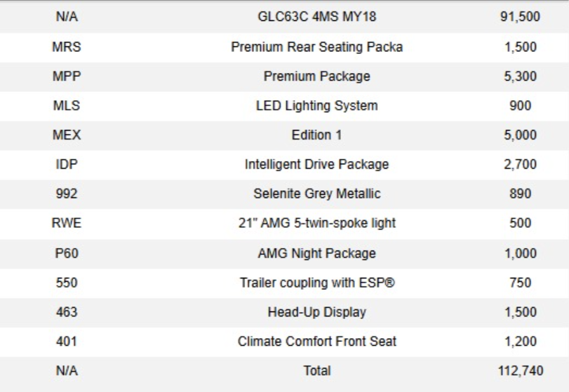The image size is (569, 392).
Task: Click Trailer coupling with ESP® description
Action: coord(317,283)
